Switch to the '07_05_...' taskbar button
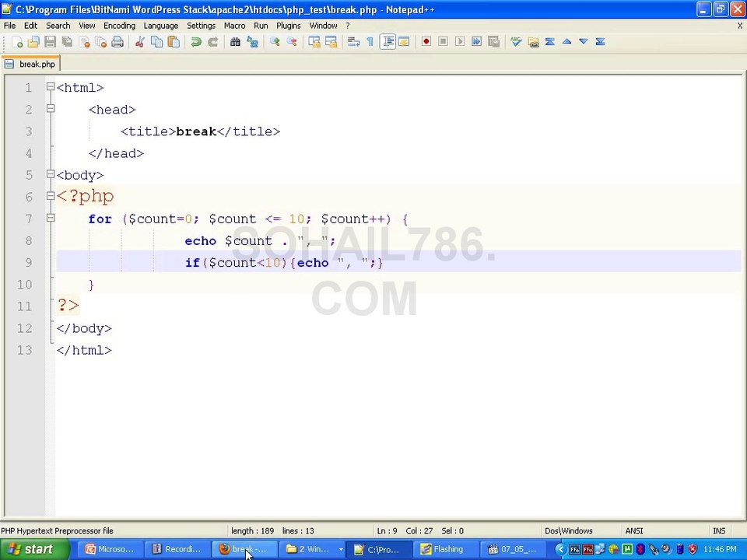 (x=513, y=549)
